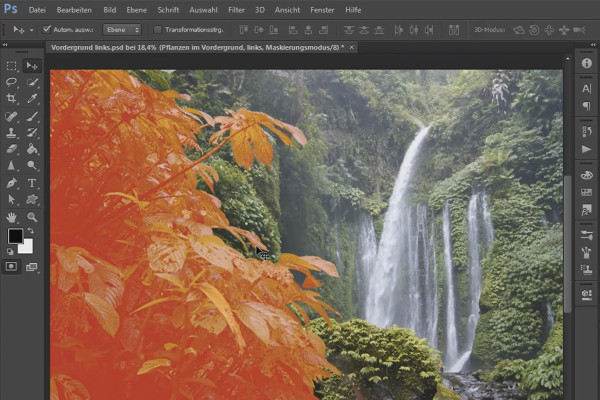Viewport: 600px width, 400px height.
Task: Open the Filter menu
Action: (x=236, y=10)
